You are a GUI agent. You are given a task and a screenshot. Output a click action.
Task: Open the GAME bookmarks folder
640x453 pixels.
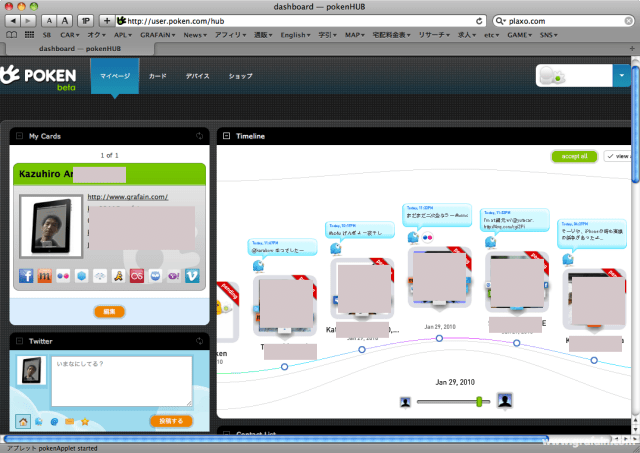tap(519, 35)
